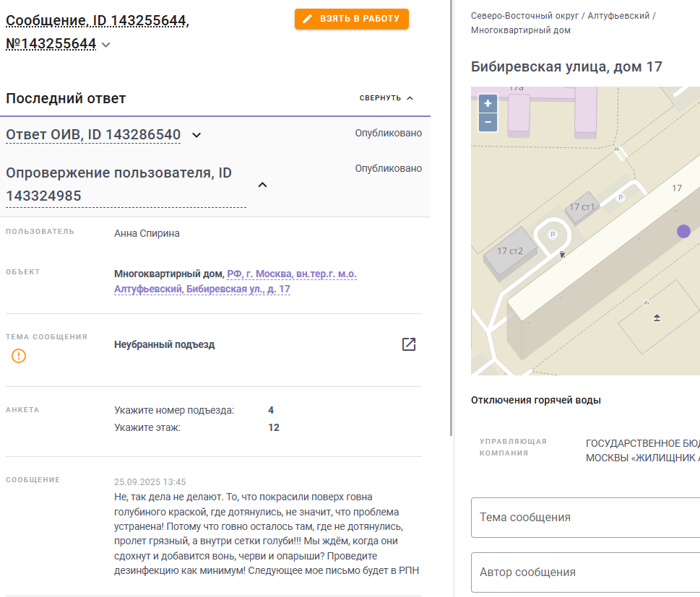Click the orange warning icon under 'Тема сообщения'

click(19, 356)
